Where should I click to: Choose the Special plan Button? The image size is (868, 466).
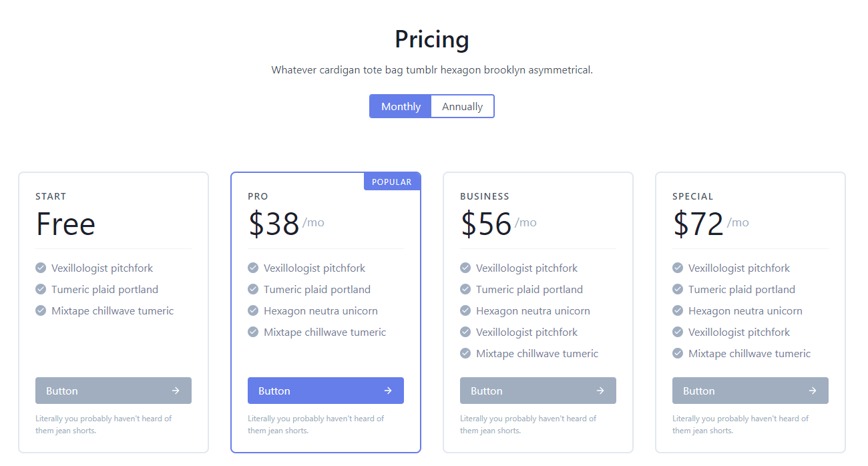tap(750, 391)
